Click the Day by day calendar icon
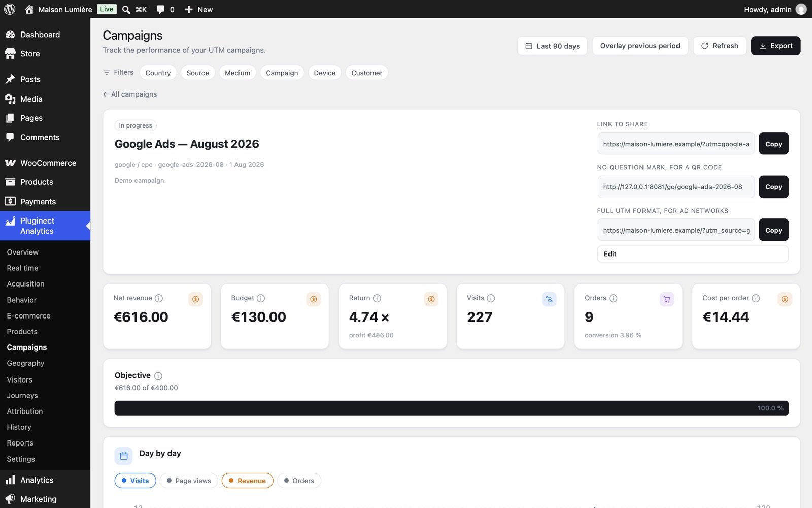This screenshot has width=812, height=508. [x=123, y=456]
